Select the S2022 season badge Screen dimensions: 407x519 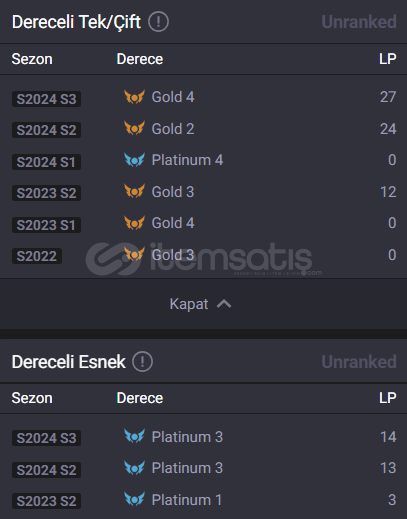click(x=37, y=256)
